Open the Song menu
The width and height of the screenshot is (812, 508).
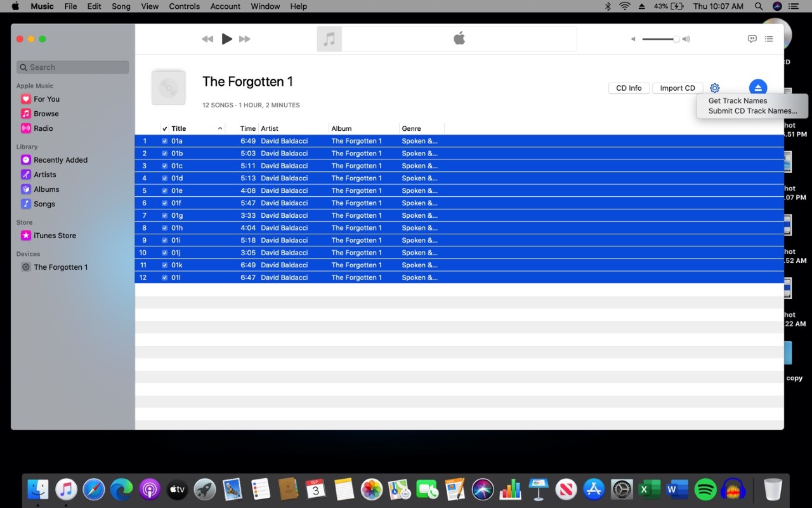[121, 6]
